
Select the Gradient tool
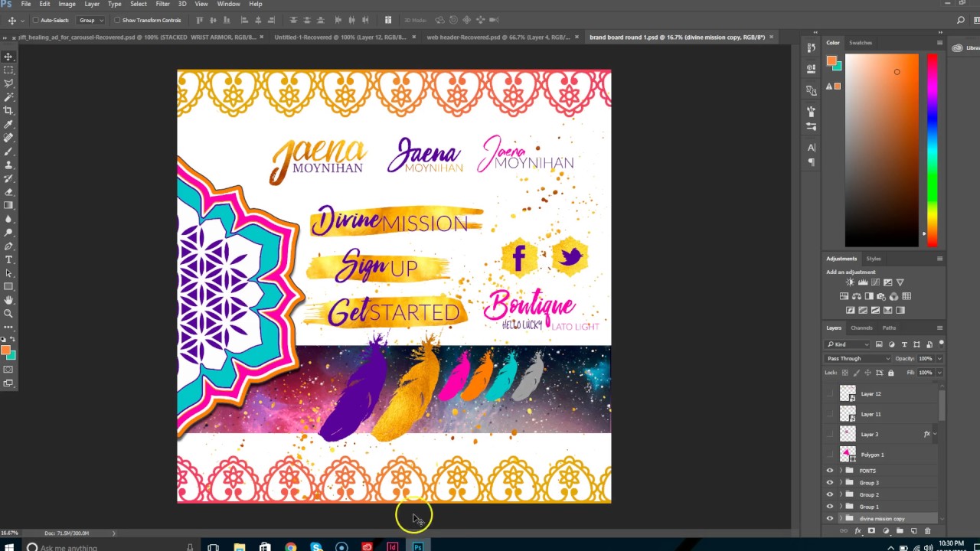[x=8, y=205]
